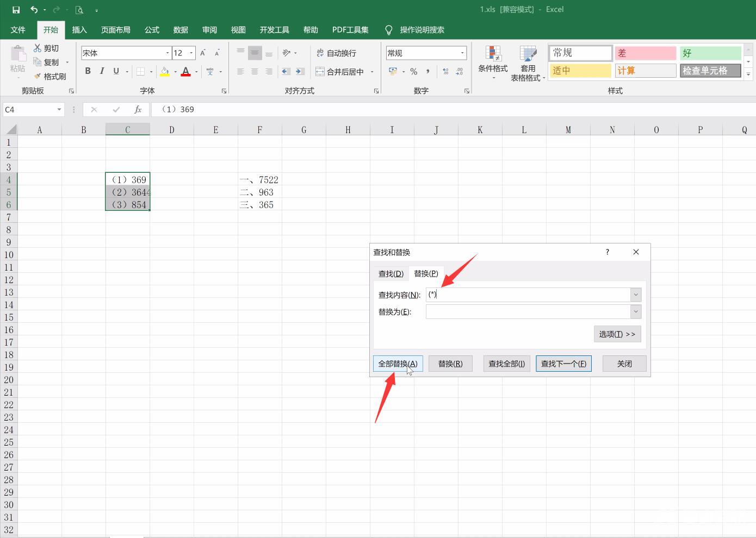This screenshot has height=538, width=756.
Task: Toggle middle vertical alignment
Action: pyautogui.click(x=255, y=53)
